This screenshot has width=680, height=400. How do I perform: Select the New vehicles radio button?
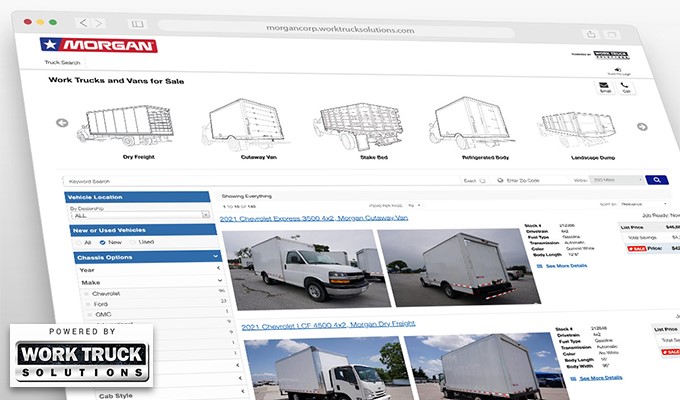102,242
